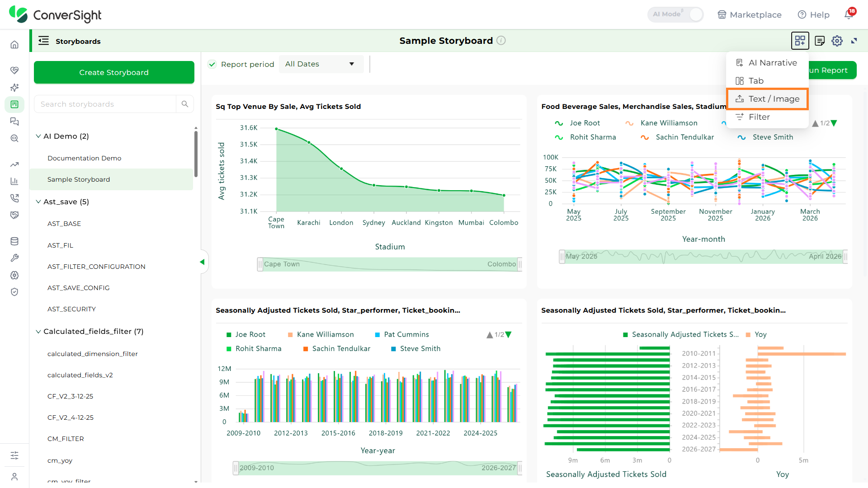
Task: Click the info icon beside Sample Storyboard
Action: click(x=501, y=40)
